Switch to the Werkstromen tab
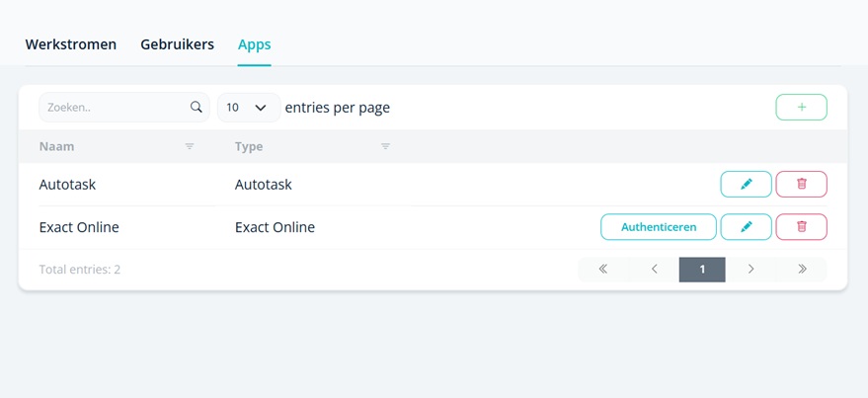868x398 pixels. coord(71,44)
